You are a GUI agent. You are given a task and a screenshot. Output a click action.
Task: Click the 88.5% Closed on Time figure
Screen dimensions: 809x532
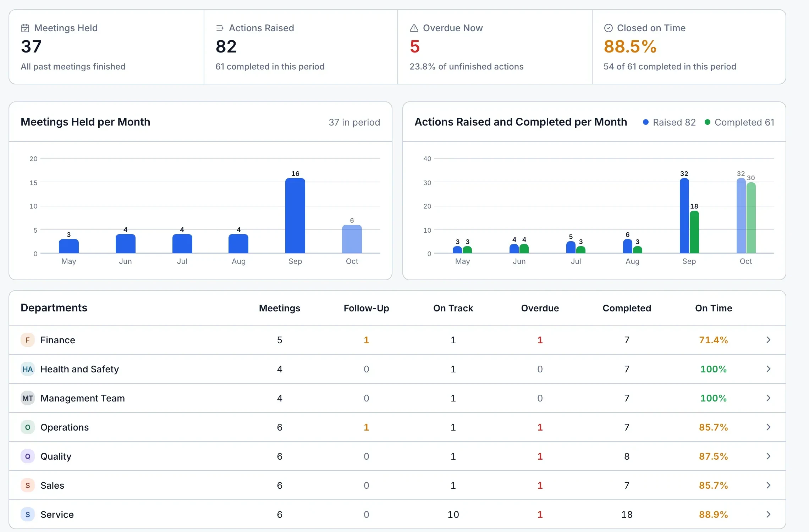(x=630, y=46)
